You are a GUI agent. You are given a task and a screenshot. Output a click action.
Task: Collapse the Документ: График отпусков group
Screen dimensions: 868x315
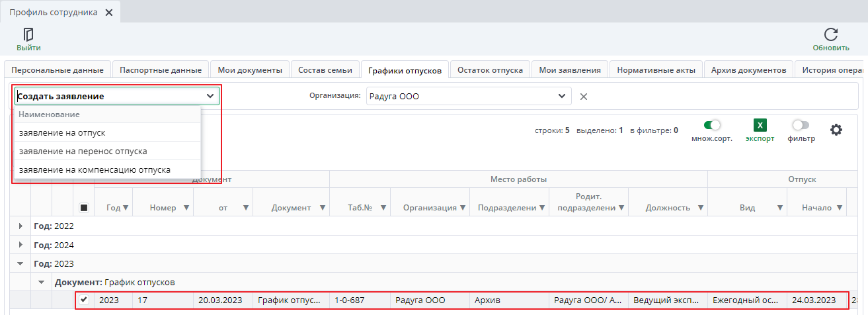42,282
